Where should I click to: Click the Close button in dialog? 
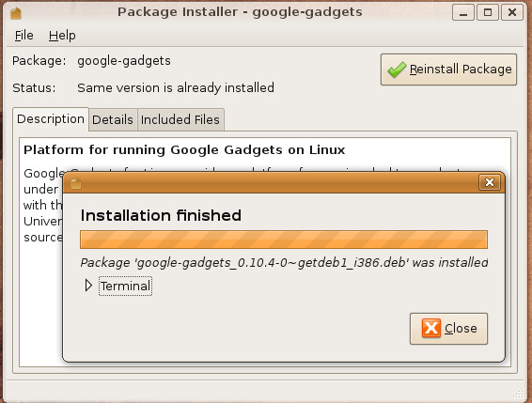coord(448,329)
